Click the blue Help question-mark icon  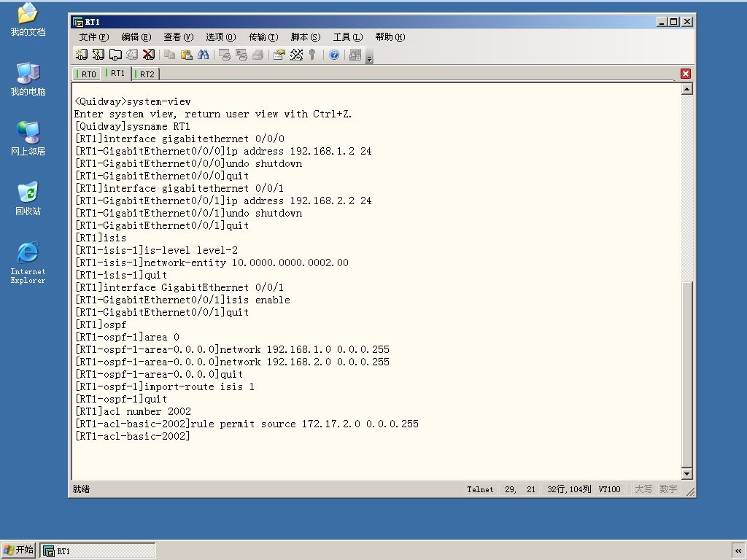[334, 55]
